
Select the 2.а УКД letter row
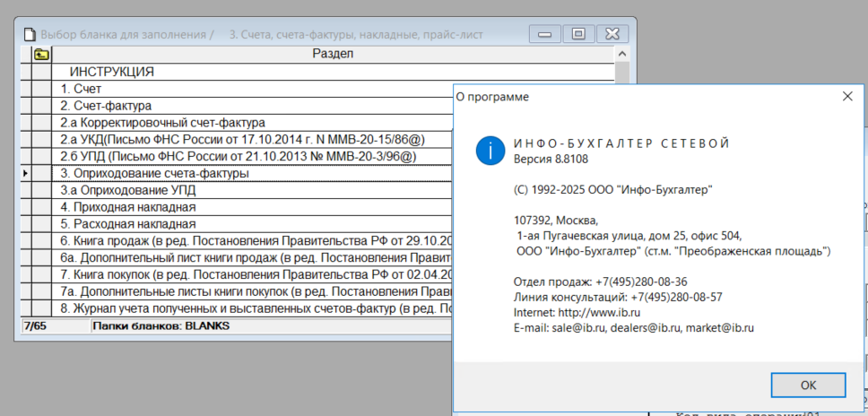(x=252, y=139)
